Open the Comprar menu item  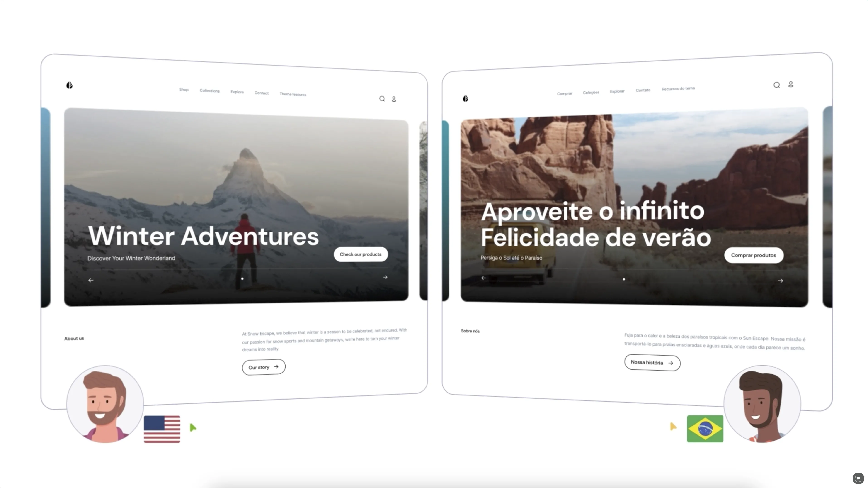coord(565,92)
